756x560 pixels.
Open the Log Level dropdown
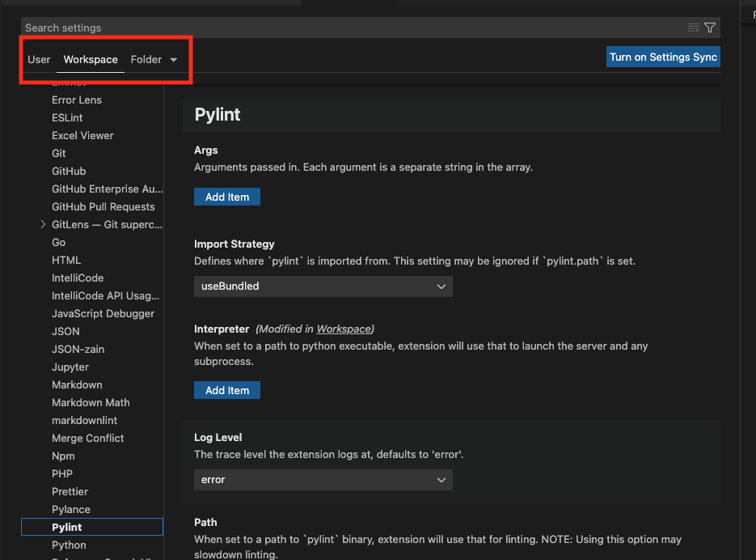[x=323, y=480]
